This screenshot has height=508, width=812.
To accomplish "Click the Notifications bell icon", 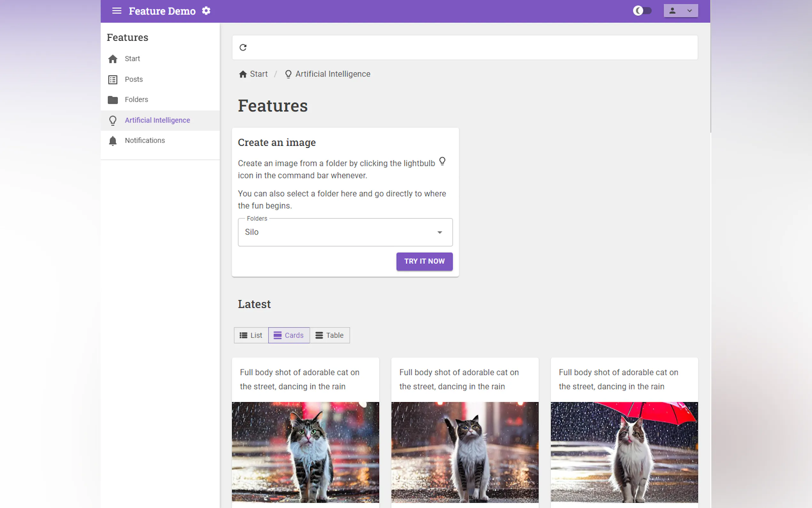I will click(x=113, y=141).
